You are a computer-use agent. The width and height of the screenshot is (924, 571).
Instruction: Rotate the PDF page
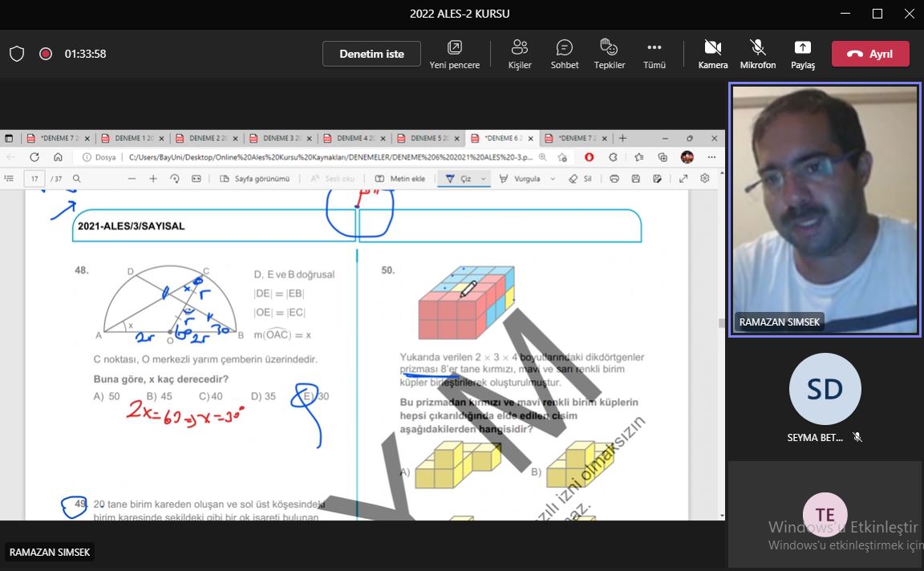[174, 179]
